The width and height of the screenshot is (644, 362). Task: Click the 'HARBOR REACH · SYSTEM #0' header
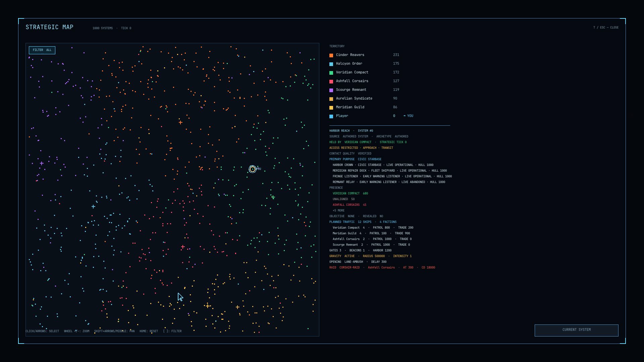[351, 131]
